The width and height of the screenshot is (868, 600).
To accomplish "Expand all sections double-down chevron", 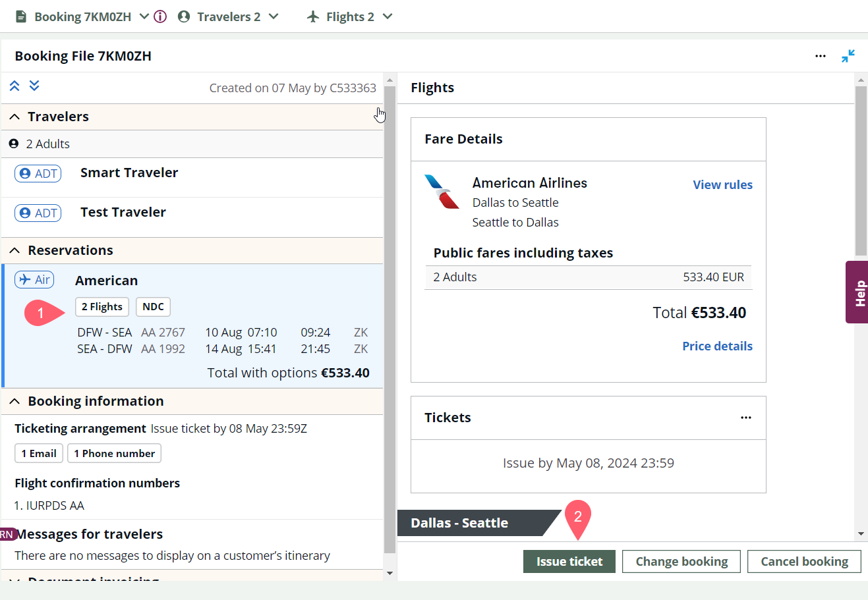I will 34,86.
